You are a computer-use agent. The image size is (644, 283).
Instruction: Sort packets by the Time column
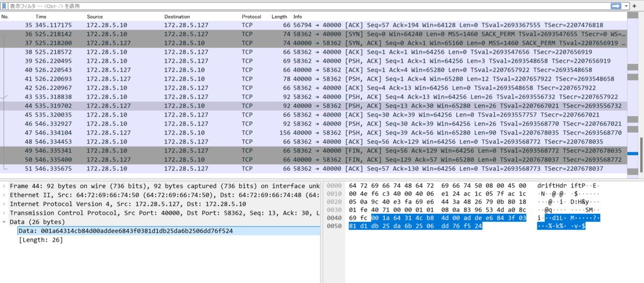coord(59,17)
